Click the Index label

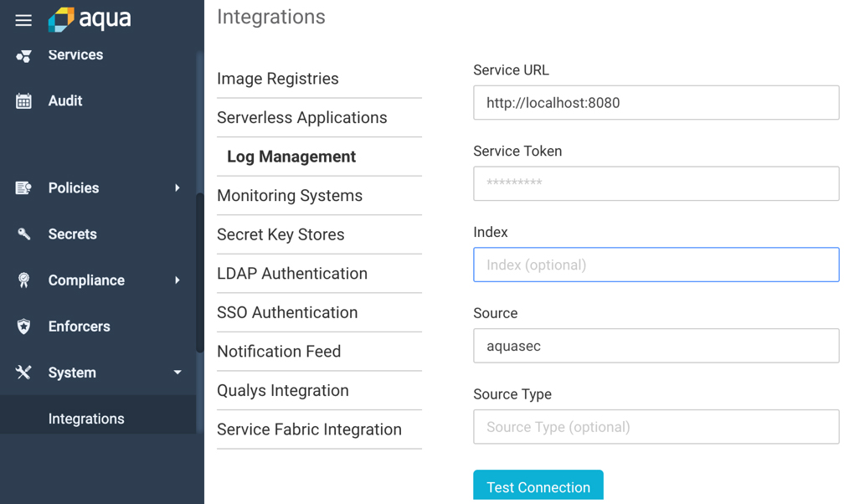tap(491, 232)
